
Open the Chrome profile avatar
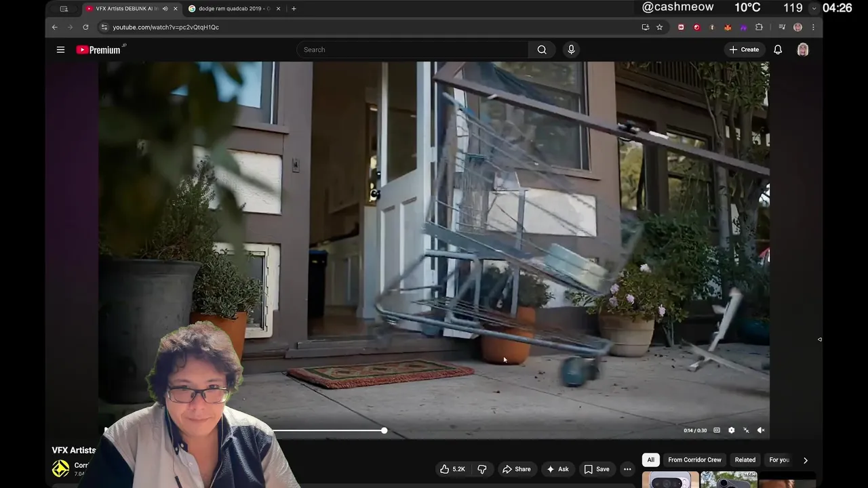pyautogui.click(x=797, y=27)
